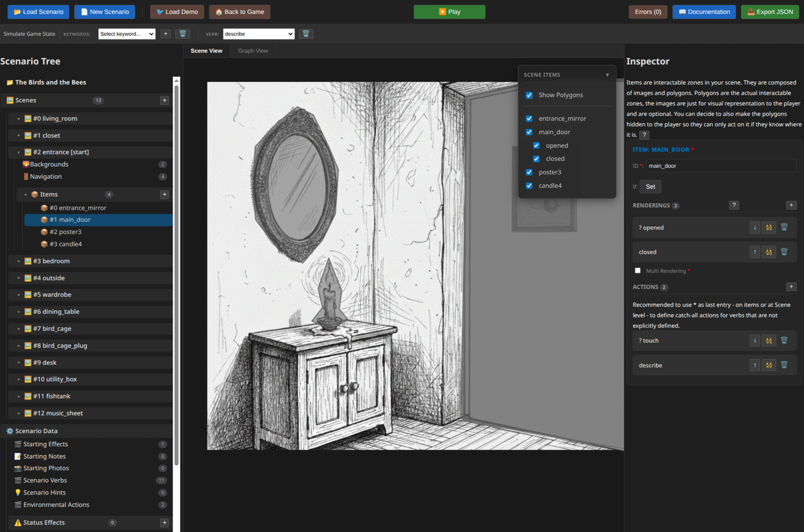Open the Documentation page
804x532 pixels.
point(704,12)
